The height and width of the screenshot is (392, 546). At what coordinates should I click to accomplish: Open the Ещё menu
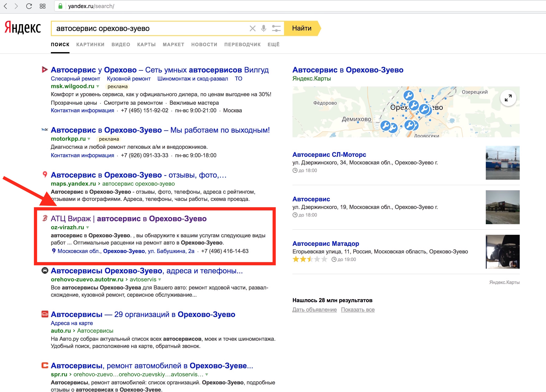(x=273, y=44)
